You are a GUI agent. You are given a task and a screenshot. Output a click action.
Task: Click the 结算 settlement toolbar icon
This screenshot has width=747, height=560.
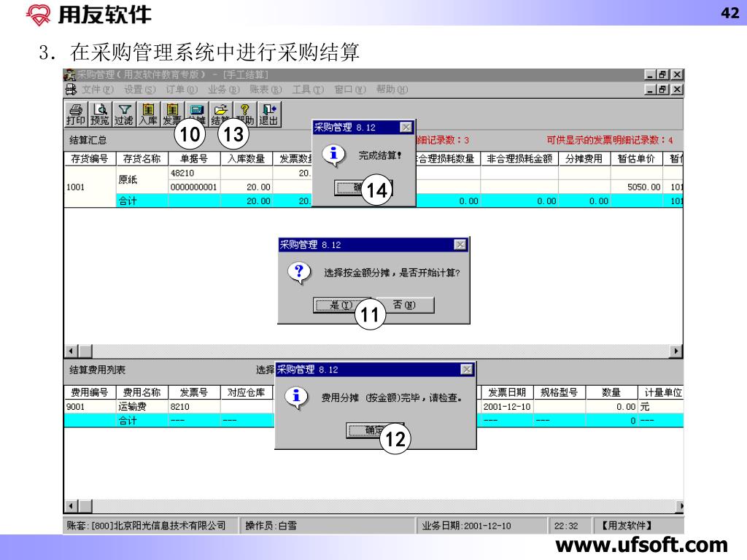pyautogui.click(x=220, y=114)
